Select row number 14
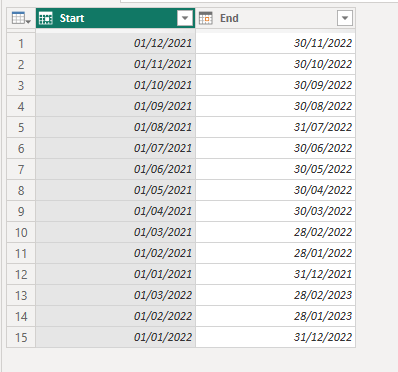Screen dimensions: 398x372 tap(21, 316)
